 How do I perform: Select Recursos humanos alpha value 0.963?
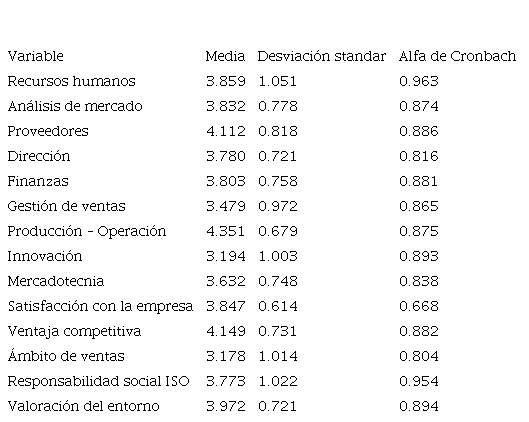pyautogui.click(x=419, y=81)
